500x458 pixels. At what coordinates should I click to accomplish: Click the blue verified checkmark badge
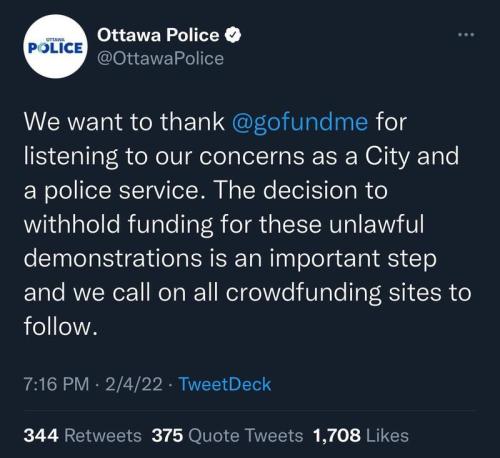[x=233, y=35]
